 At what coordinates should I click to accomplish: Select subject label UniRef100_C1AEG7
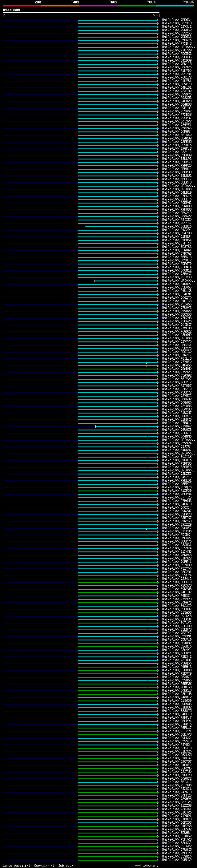tap(176, 758)
